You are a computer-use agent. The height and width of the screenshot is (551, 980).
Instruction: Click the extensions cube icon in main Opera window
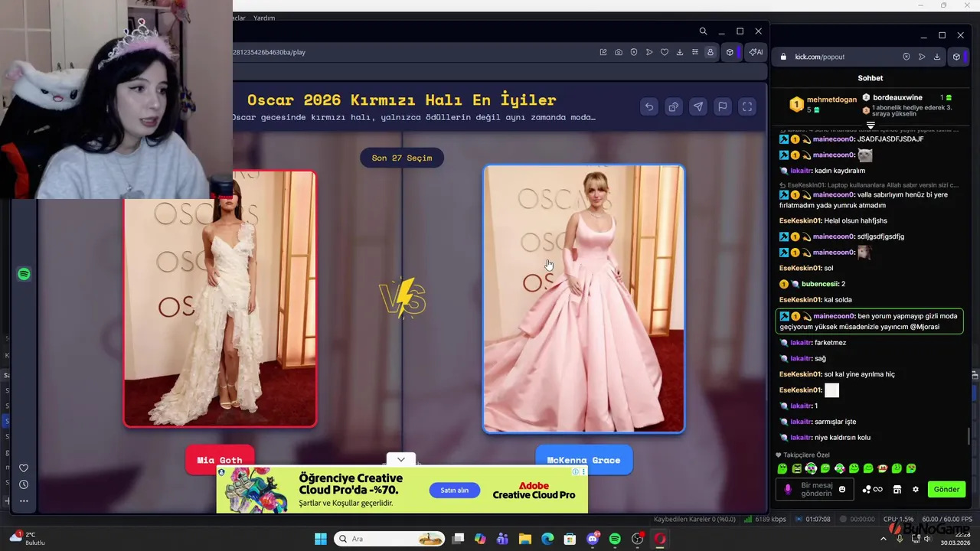coord(730,52)
